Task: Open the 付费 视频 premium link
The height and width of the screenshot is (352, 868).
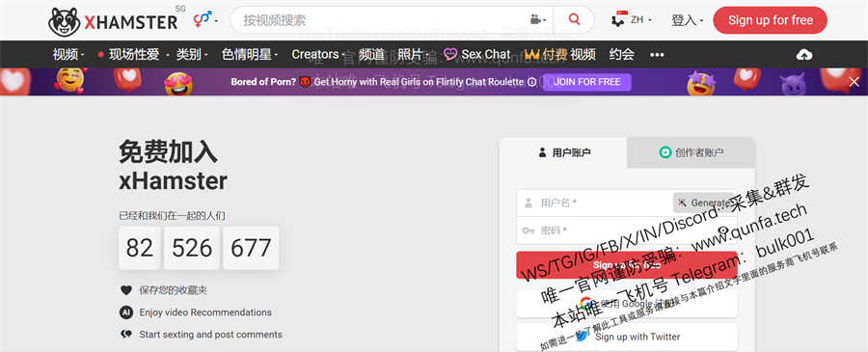Action: [559, 54]
